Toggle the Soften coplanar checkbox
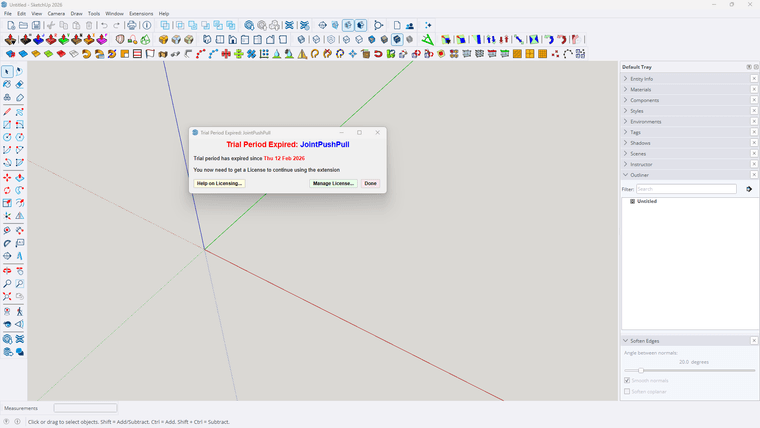 pyautogui.click(x=627, y=392)
